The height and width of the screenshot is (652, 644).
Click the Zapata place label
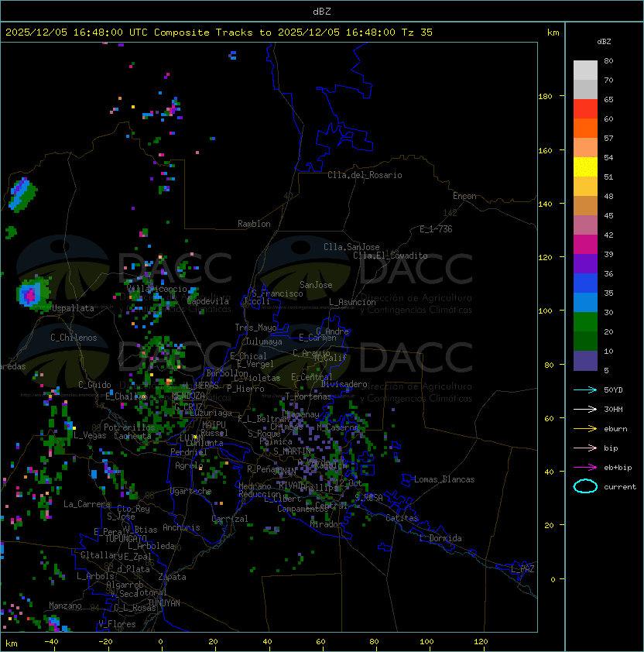tap(172, 577)
